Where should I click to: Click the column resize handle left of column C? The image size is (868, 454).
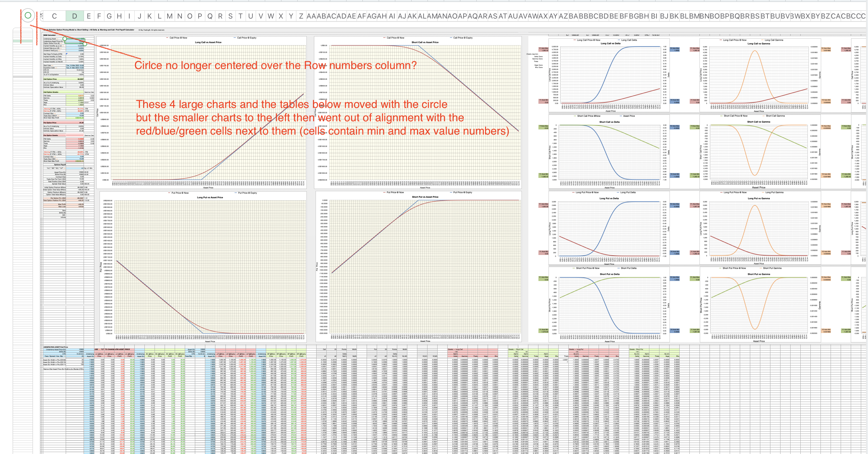click(x=42, y=16)
